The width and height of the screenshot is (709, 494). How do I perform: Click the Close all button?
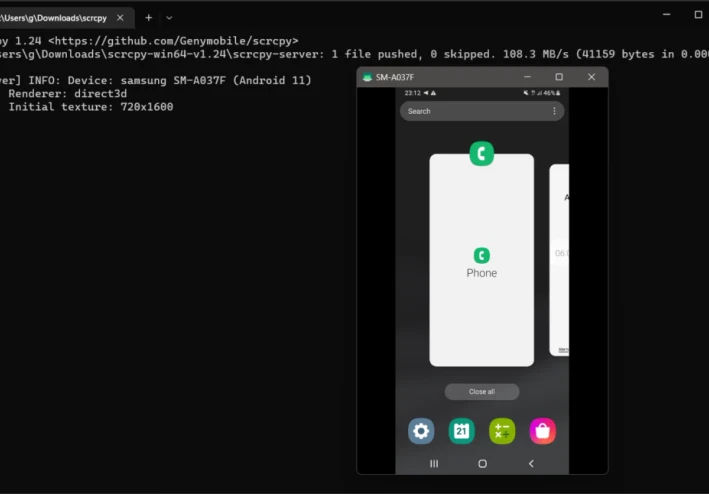click(482, 391)
